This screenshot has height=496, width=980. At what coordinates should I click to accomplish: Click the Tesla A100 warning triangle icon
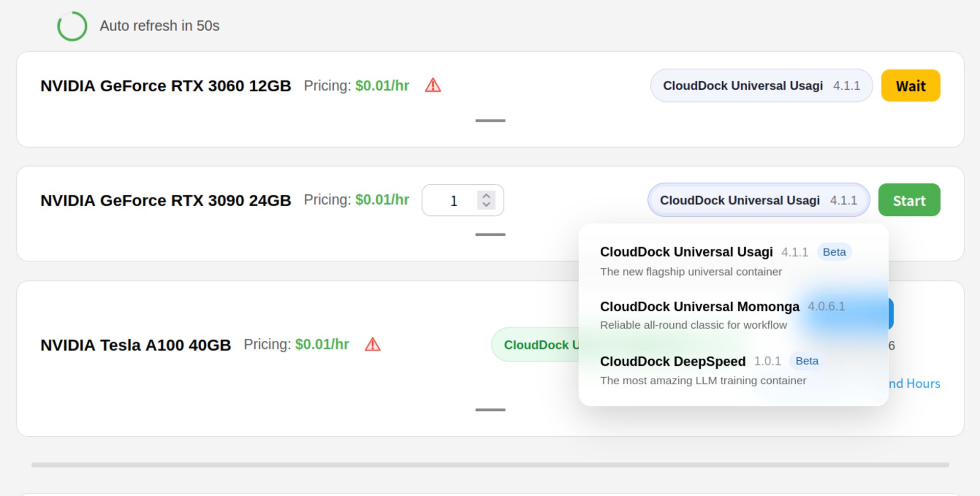coord(373,344)
